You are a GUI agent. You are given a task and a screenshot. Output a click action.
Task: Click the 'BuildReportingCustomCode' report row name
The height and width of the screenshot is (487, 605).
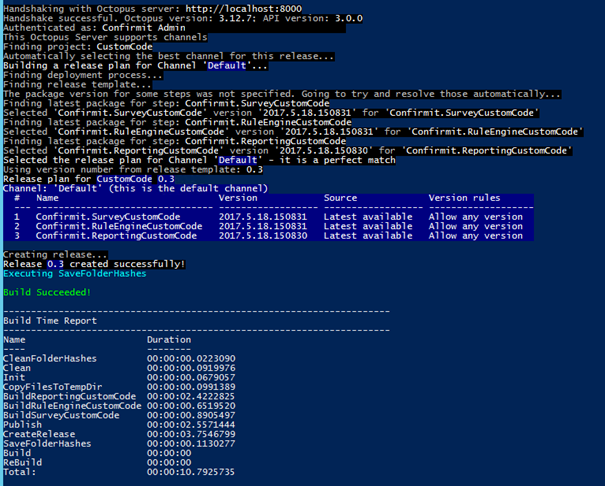coord(69,396)
